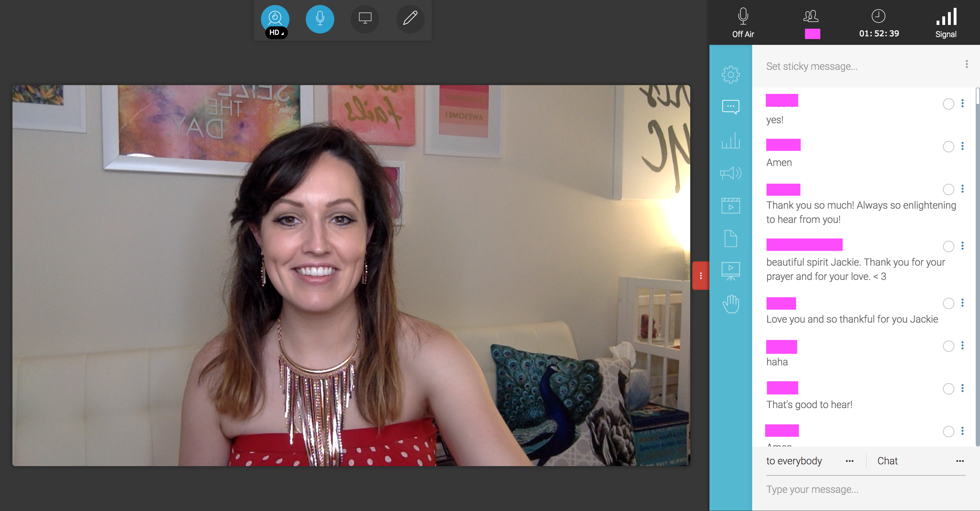Screen dimensions: 980x511
Task: Select circle next to 'That's good to hear!'
Action: coord(948,389)
